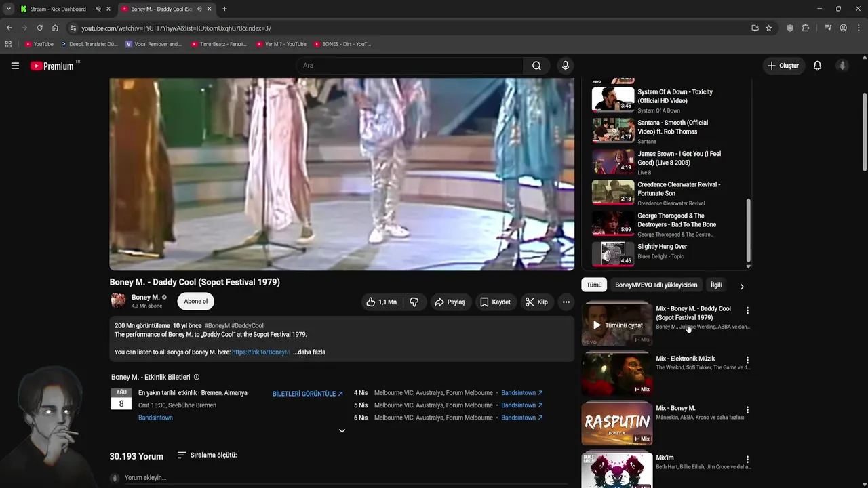This screenshot has height=488, width=868.
Task: Open options menu for Mix'im
Action: point(747,460)
